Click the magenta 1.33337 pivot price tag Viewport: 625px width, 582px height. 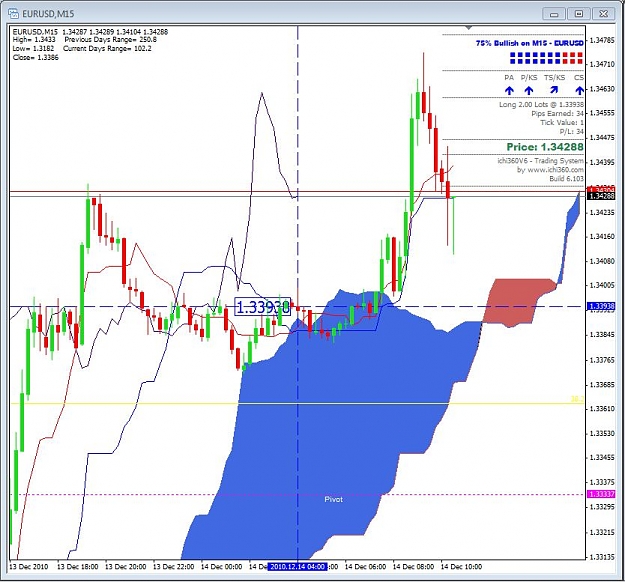coord(601,494)
